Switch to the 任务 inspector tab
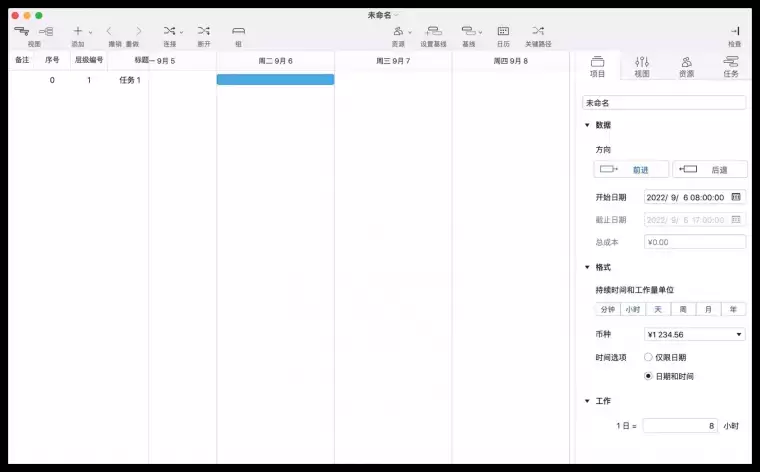 pos(731,66)
